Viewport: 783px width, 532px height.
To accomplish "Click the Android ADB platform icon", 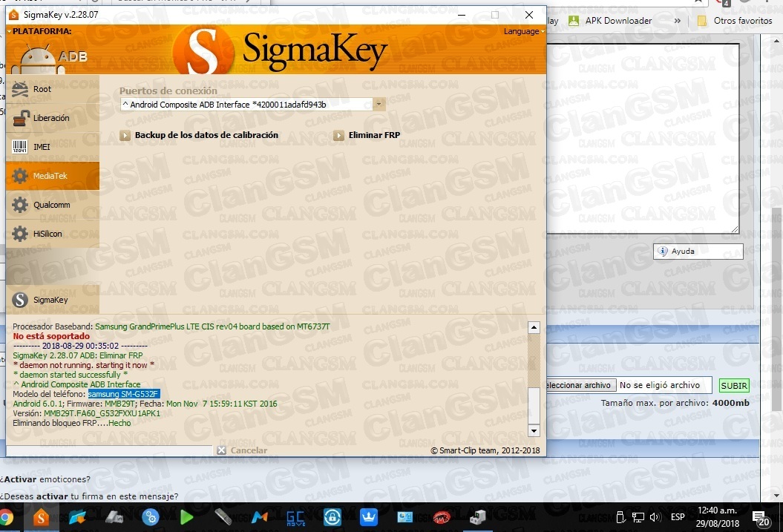I will 48,59.
